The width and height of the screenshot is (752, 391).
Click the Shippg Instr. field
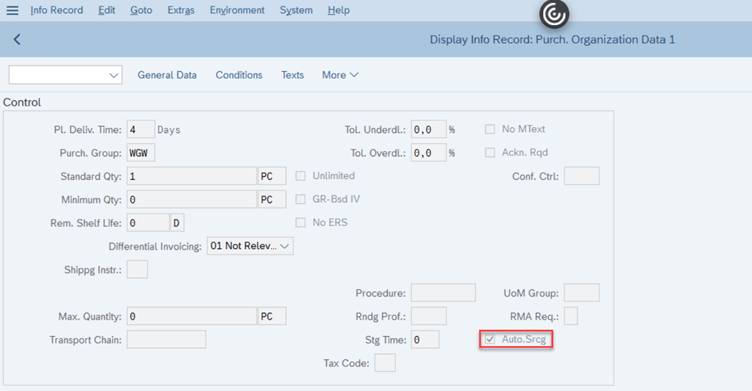click(137, 270)
